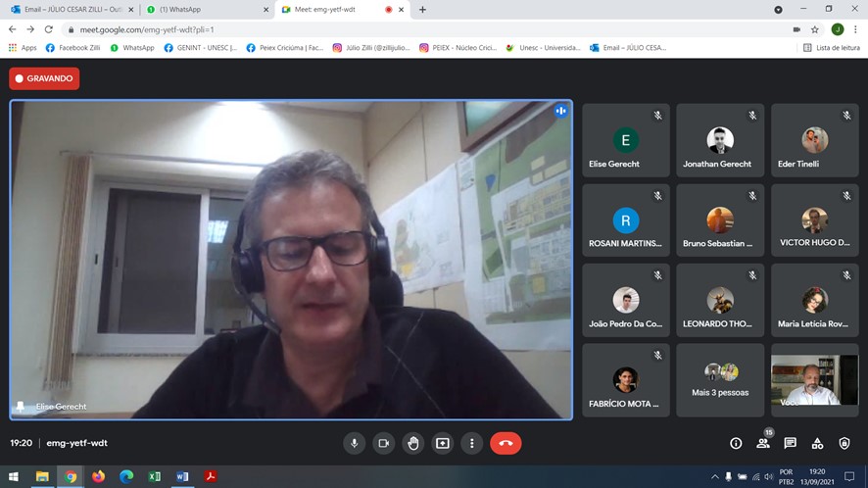This screenshot has height=488, width=868.
Task: Open meeting details info icon
Action: (736, 443)
